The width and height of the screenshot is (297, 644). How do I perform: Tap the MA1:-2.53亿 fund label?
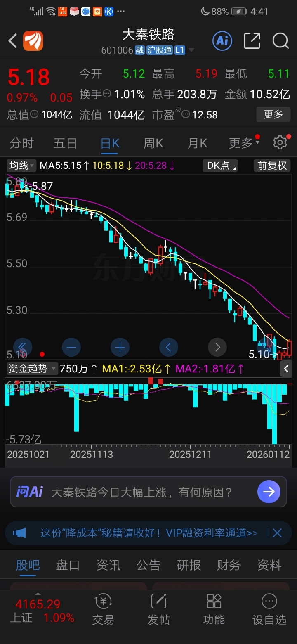136,368
